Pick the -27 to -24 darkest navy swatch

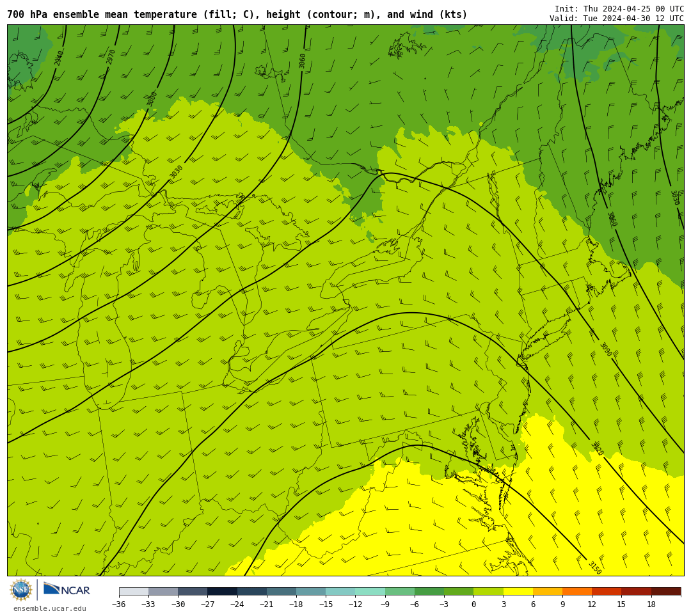click(222, 592)
